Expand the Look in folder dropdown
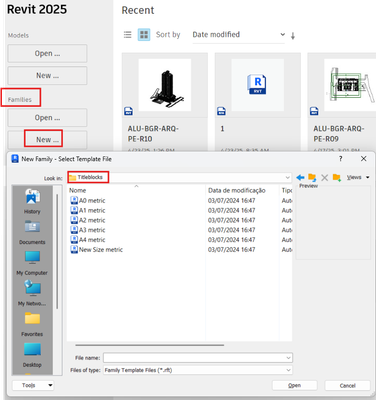The height and width of the screenshot is (400, 376). [x=287, y=178]
